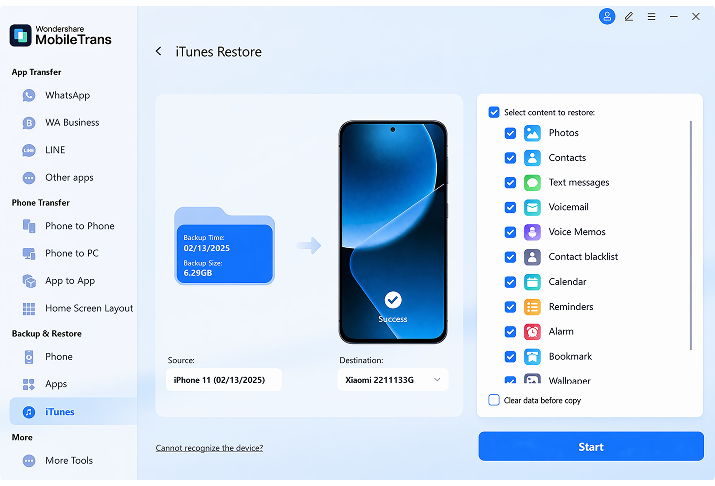Uncheck Select content to restore checkbox

(x=494, y=112)
